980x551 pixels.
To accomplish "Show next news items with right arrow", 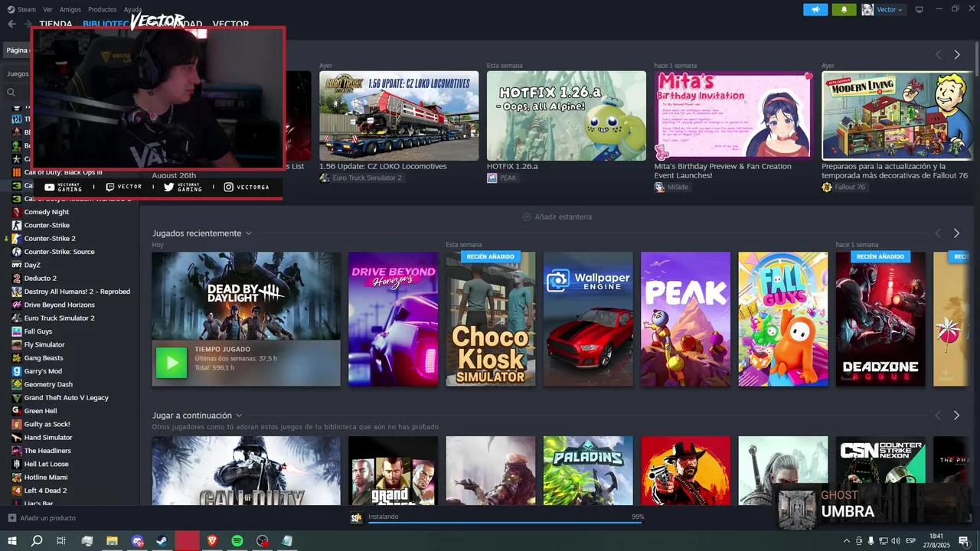I will [x=957, y=54].
